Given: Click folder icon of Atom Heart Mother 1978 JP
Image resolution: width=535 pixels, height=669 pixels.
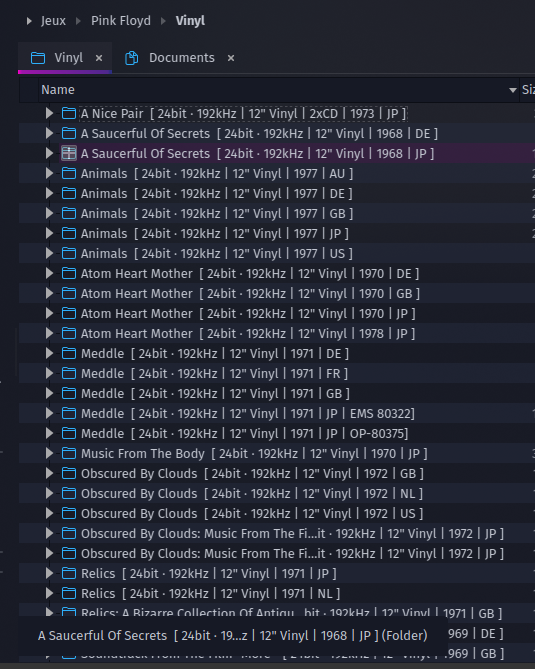Looking at the screenshot, I should [69, 334].
